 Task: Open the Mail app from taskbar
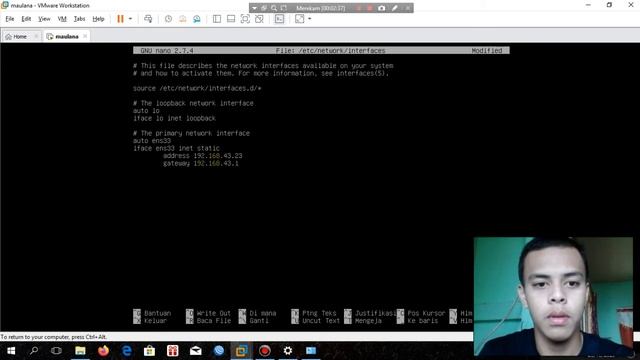(196, 351)
